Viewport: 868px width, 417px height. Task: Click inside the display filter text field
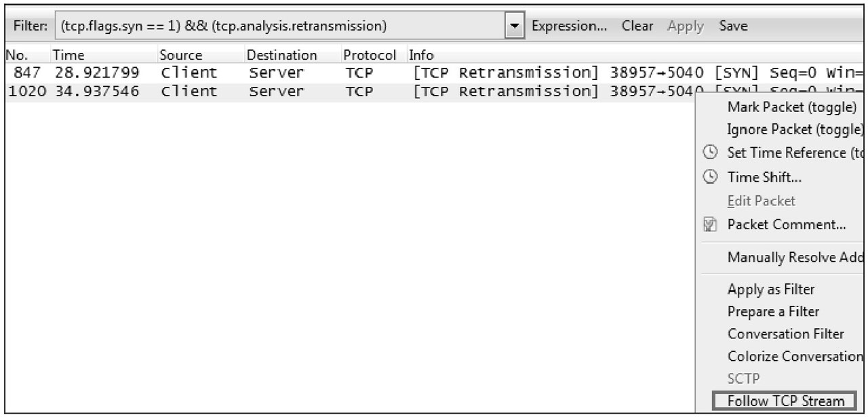click(x=281, y=26)
